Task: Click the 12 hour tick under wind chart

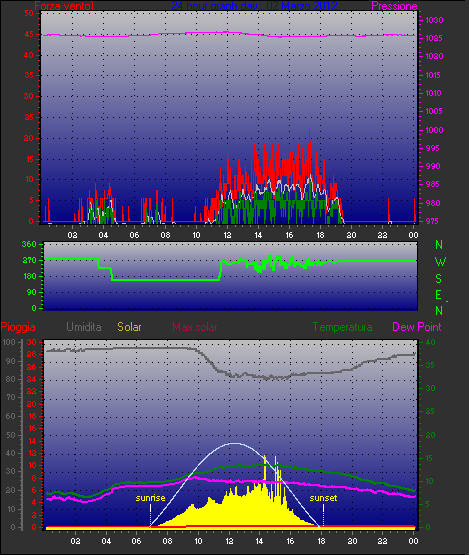Action: 227,235
